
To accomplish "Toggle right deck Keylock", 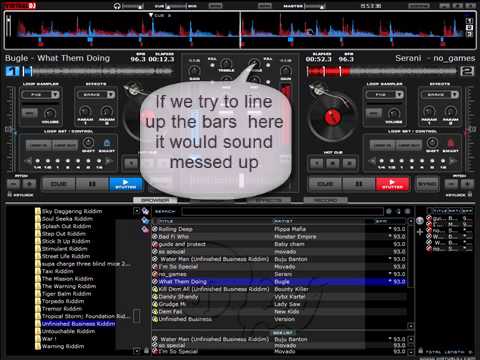I will click(459, 195).
